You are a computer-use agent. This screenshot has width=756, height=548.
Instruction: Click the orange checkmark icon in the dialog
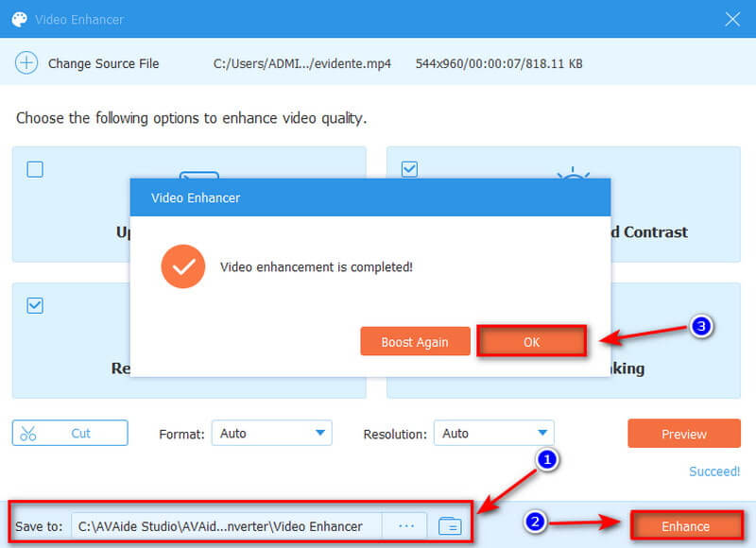183,267
